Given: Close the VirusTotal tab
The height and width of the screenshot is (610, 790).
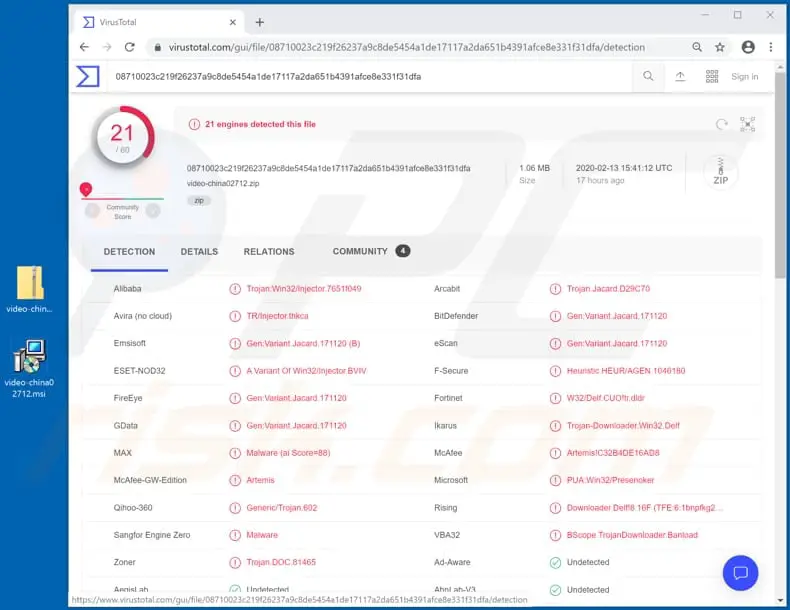Looking at the screenshot, I should coord(233,22).
